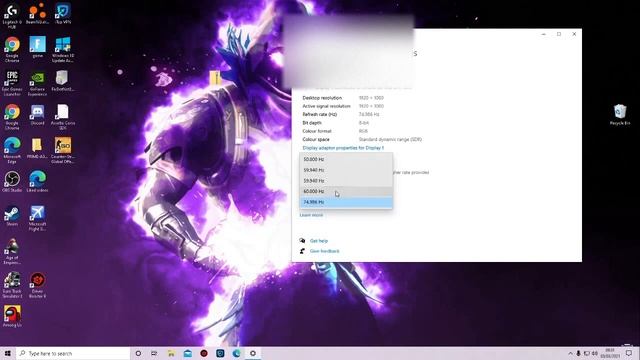Image resolution: width=640 pixels, height=360 pixels.
Task: Open File Explorer from the taskbar
Action: pyautogui.click(x=171, y=353)
